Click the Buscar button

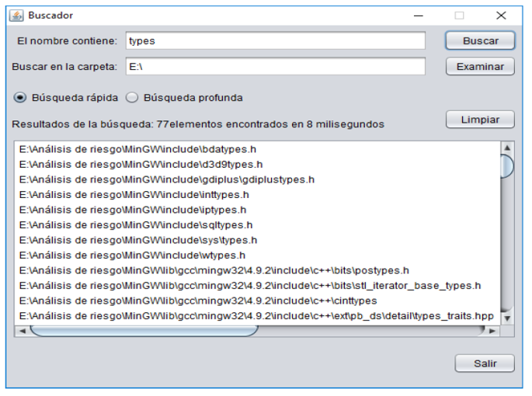[480, 40]
